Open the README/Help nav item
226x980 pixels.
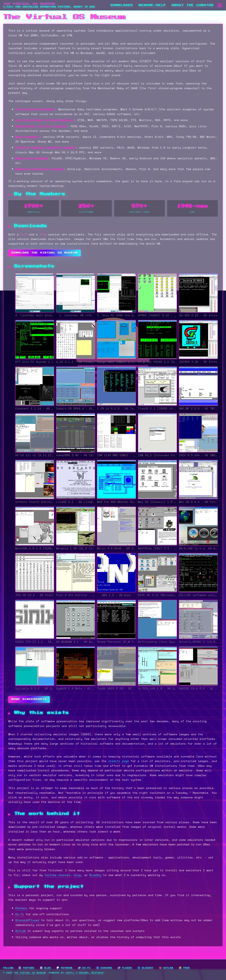[x=152, y=5]
